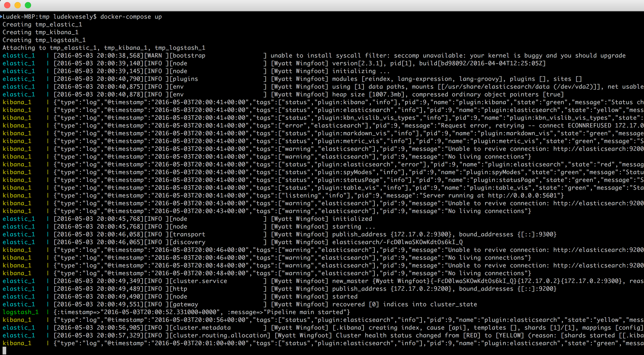Click the '[discovery' component name
Screen dimensions: 644x355
tap(187, 242)
